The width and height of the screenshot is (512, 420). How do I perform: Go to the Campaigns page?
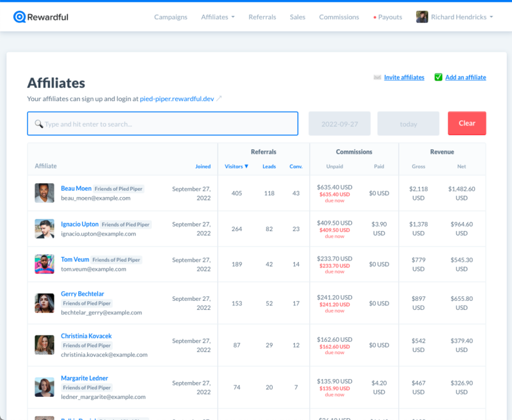click(171, 17)
